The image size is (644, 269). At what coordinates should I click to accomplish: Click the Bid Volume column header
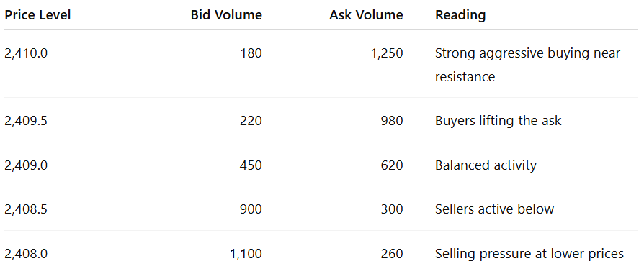coord(226,15)
